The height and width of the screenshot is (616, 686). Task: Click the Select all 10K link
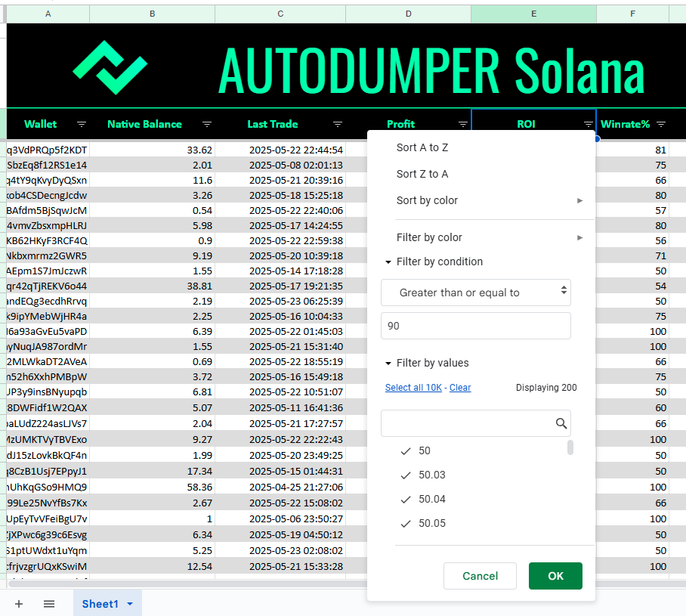pos(413,388)
